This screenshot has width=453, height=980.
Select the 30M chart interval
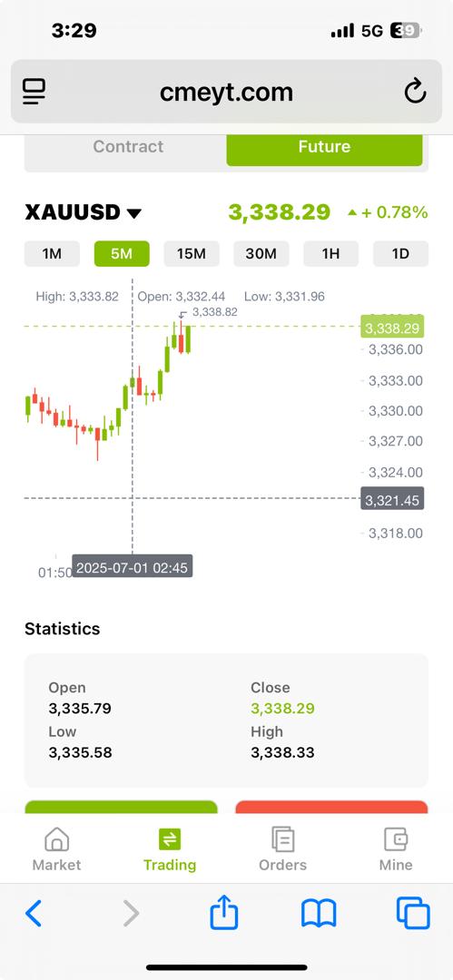[x=261, y=254]
